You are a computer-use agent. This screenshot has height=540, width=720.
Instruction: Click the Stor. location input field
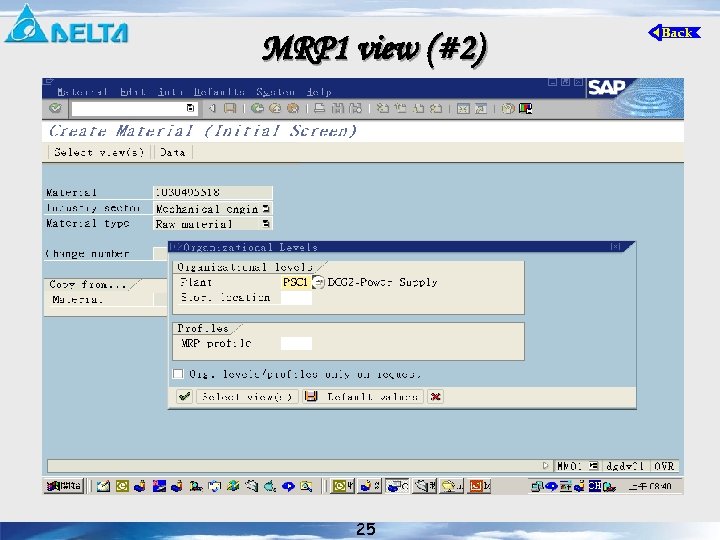(296, 298)
